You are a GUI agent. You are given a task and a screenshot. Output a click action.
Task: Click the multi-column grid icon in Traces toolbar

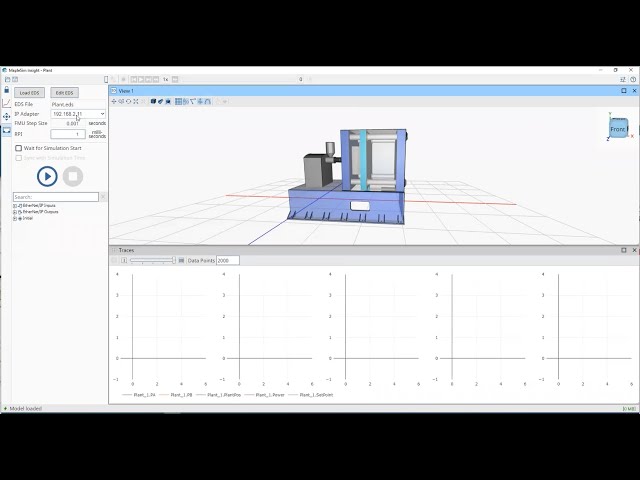point(181,260)
